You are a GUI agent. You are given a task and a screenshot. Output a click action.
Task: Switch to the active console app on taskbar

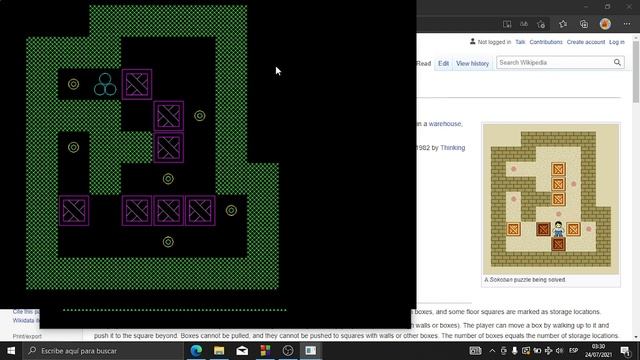[x=311, y=351]
